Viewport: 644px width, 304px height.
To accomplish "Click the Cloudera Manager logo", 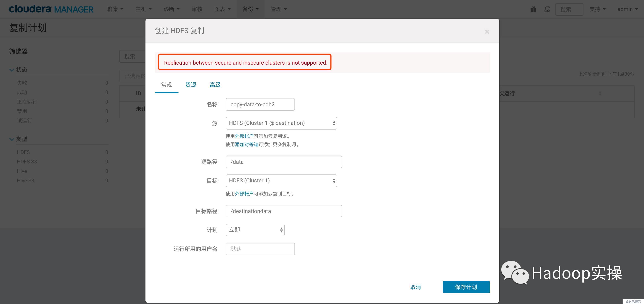I will tap(51, 9).
